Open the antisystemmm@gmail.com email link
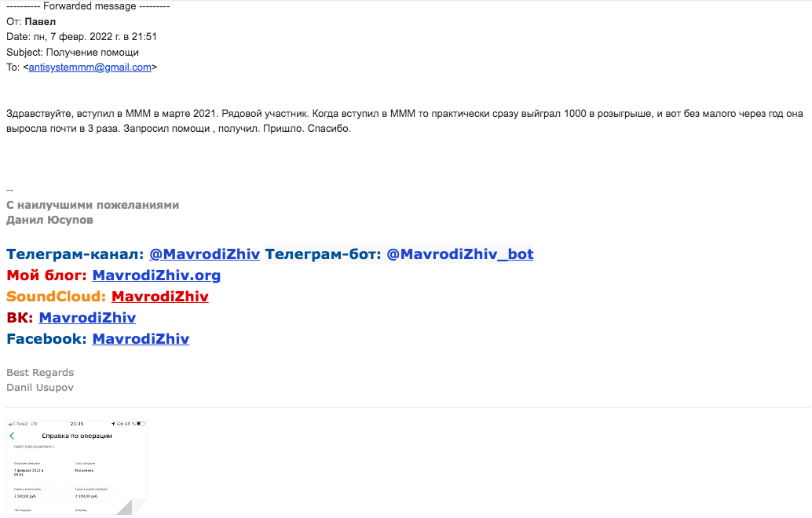This screenshot has width=812, height=518. (90, 67)
